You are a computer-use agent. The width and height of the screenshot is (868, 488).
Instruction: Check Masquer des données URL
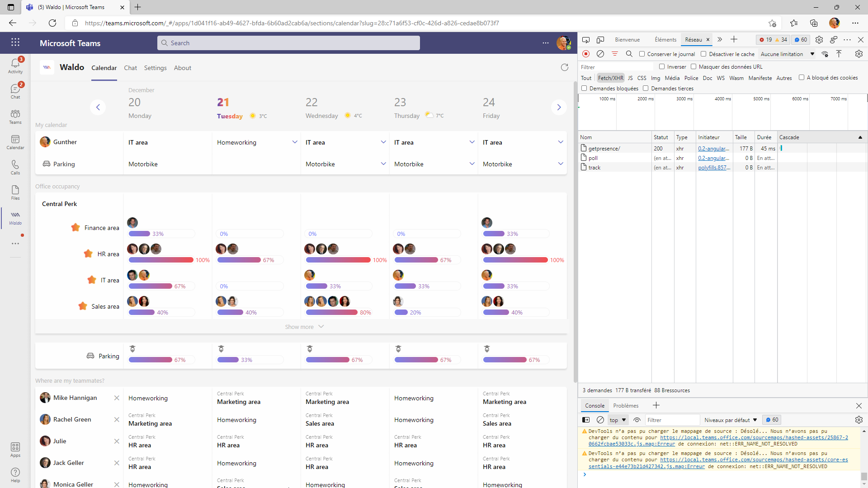coord(693,66)
